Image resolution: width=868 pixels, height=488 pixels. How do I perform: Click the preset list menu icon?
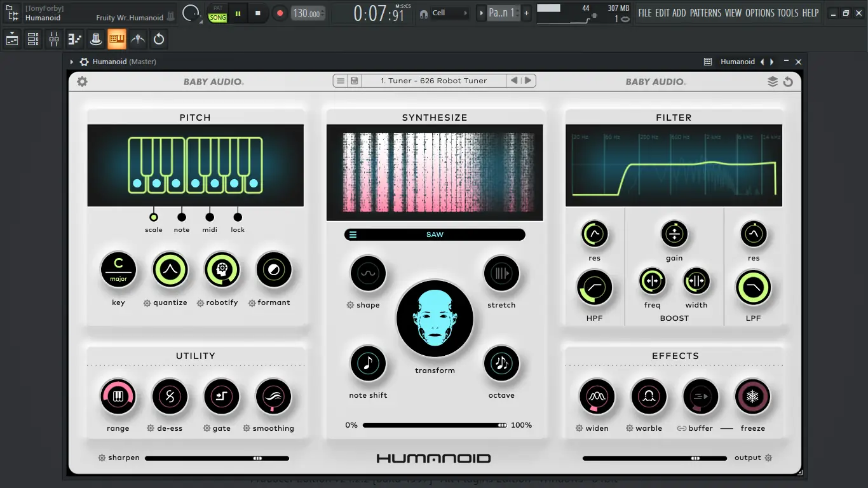tap(341, 81)
